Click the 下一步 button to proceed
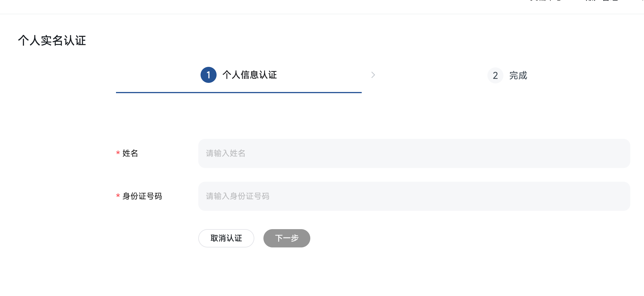Viewport: 644px width, 296px height. 287,238
